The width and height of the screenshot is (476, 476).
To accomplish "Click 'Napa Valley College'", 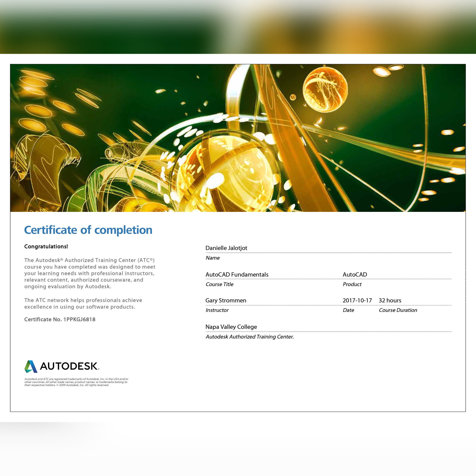I will coord(231,327).
